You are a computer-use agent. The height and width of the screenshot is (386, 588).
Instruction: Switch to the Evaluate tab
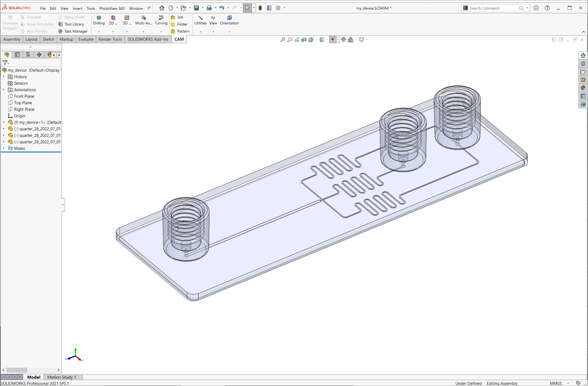(x=86, y=39)
